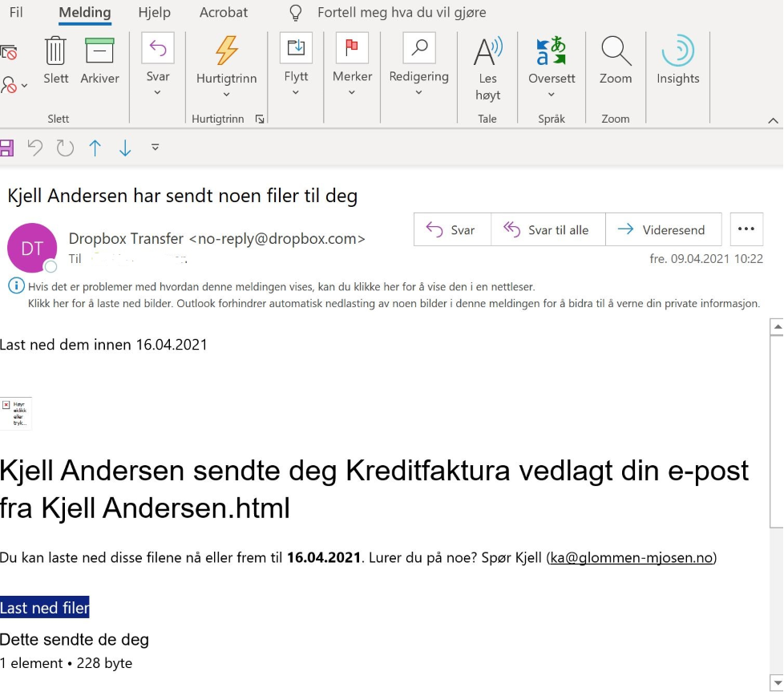Undo with the quick access arrow
This screenshot has width=784, height=692.
pos(35,148)
